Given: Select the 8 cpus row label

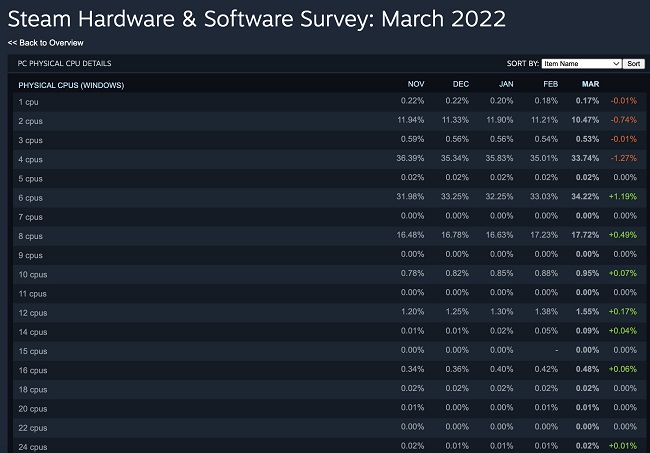Looking at the screenshot, I should [30, 236].
